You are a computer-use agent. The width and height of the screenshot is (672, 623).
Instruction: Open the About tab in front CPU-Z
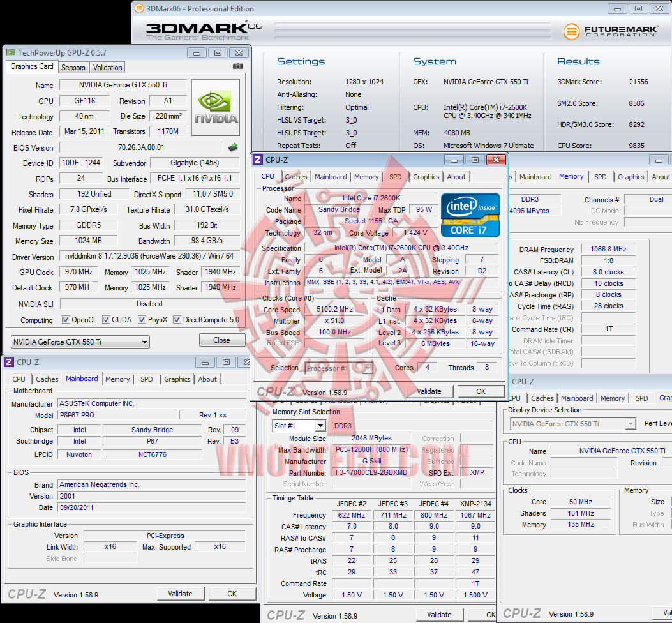tap(456, 177)
